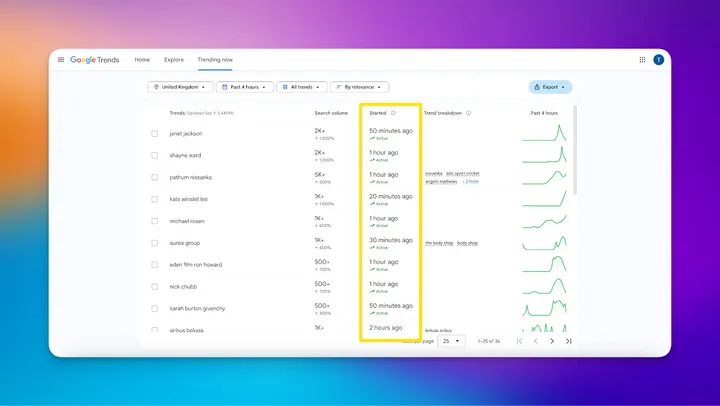Tick the kate winslet lee checkbox

click(155, 199)
